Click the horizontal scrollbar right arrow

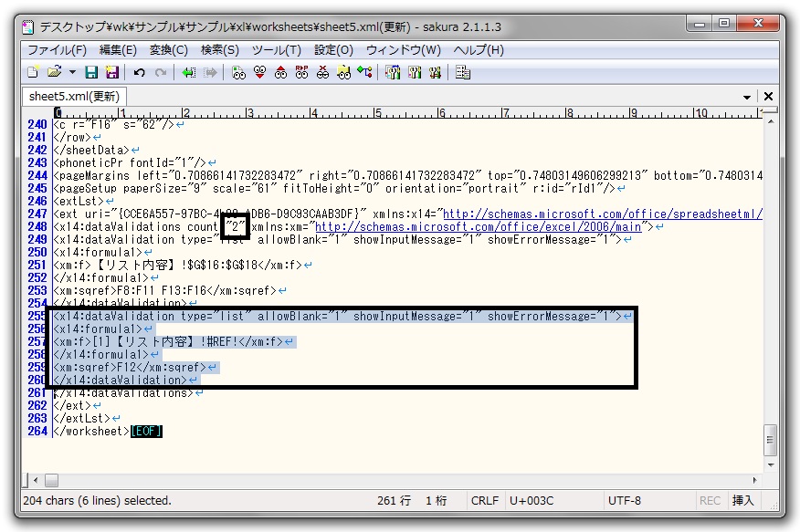coord(755,480)
